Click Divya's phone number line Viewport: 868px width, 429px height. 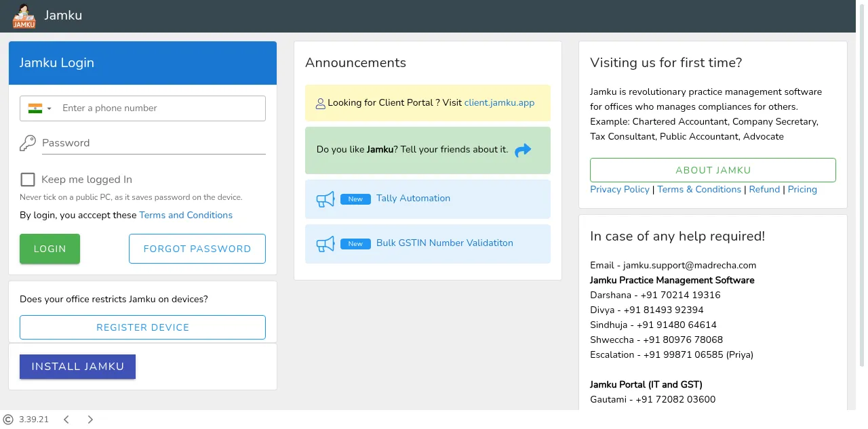[647, 310]
